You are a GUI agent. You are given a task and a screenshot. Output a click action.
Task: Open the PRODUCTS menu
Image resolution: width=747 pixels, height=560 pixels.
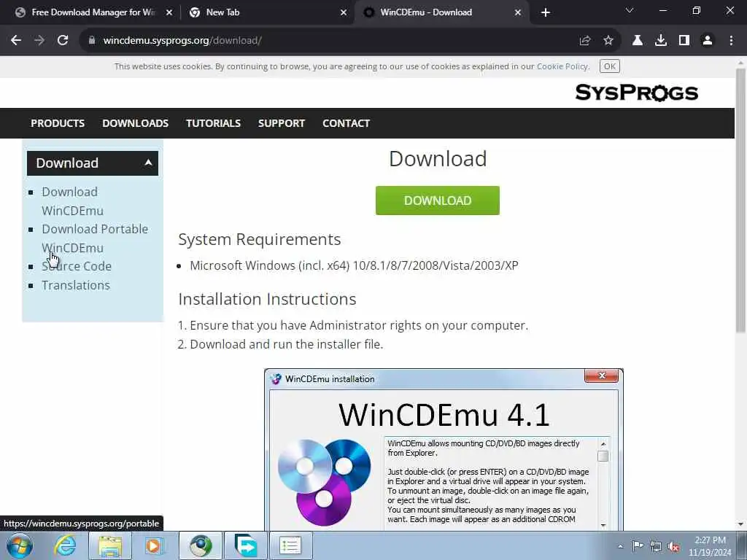58,123
